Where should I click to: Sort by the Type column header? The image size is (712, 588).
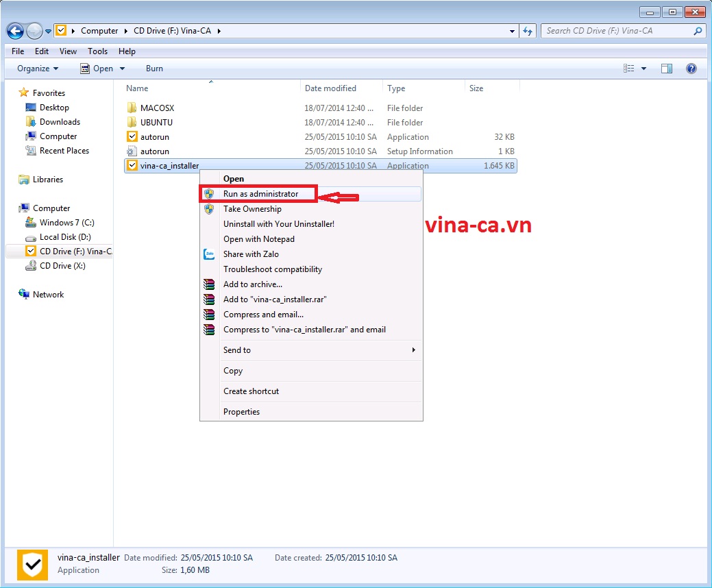[x=396, y=88]
